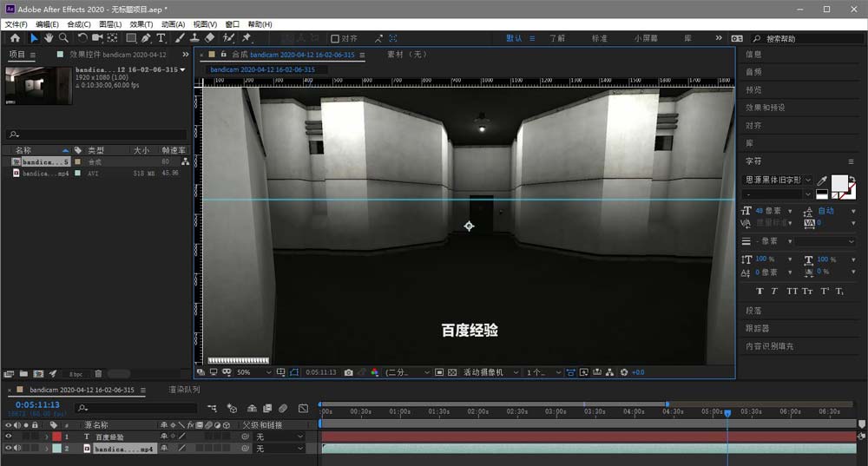Screen dimensions: 868x466
Task: Open the 效果(T) menu
Action: [x=141, y=24]
